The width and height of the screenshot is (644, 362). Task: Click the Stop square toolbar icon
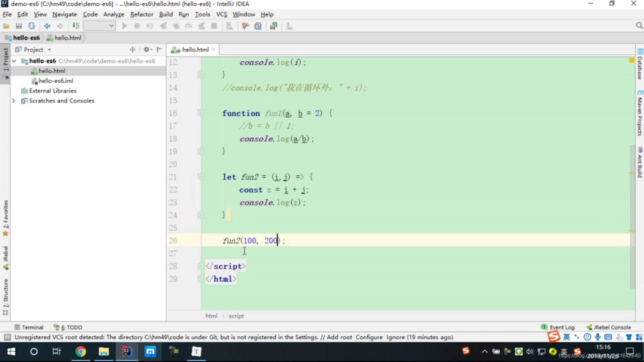point(214,26)
